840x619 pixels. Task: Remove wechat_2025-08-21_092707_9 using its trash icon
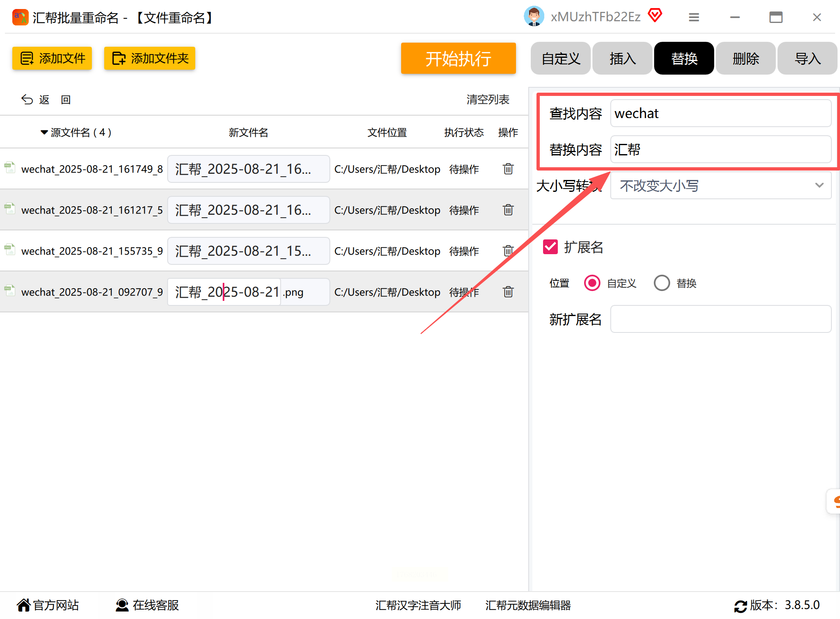[508, 292]
